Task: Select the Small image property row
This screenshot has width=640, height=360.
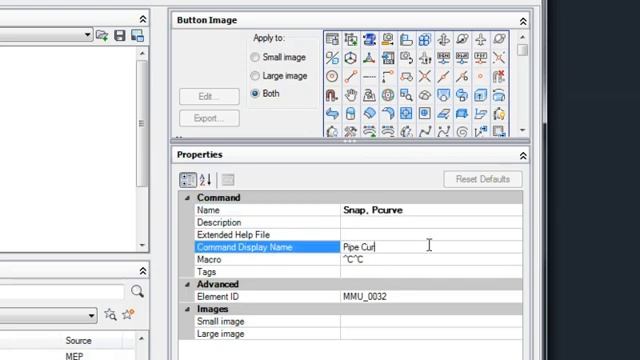Action: [x=358, y=322]
